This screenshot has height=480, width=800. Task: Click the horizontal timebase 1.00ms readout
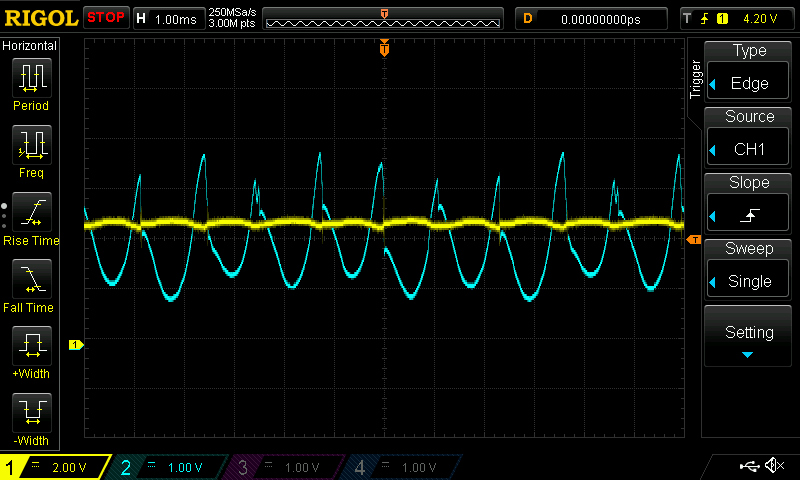point(176,19)
